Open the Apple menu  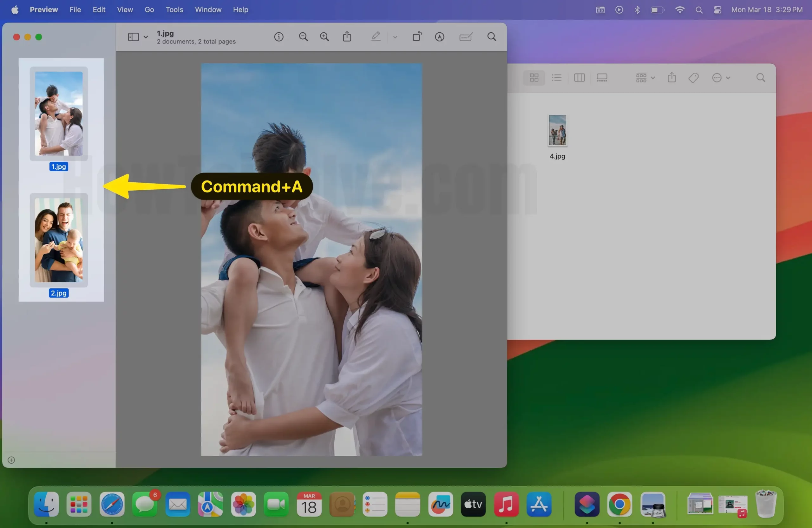coord(15,10)
